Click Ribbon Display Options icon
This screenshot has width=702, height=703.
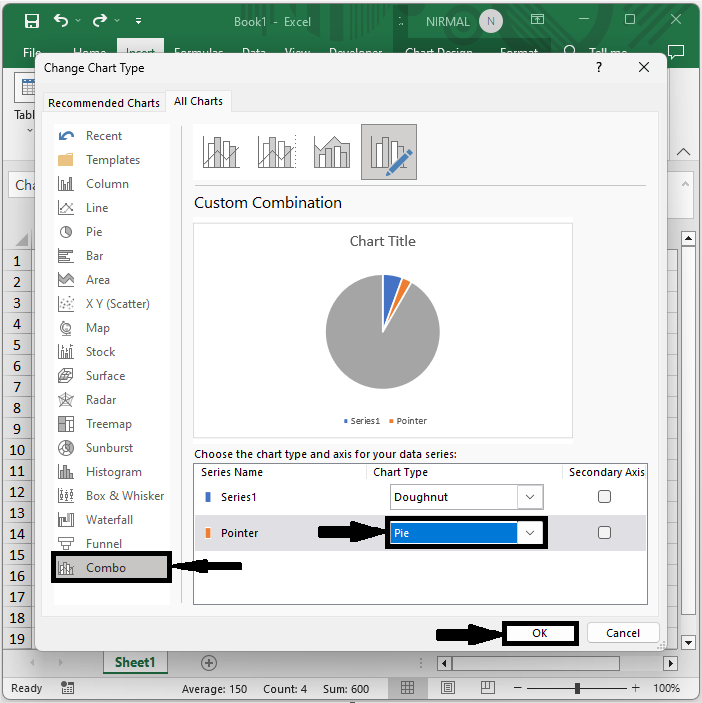point(537,19)
